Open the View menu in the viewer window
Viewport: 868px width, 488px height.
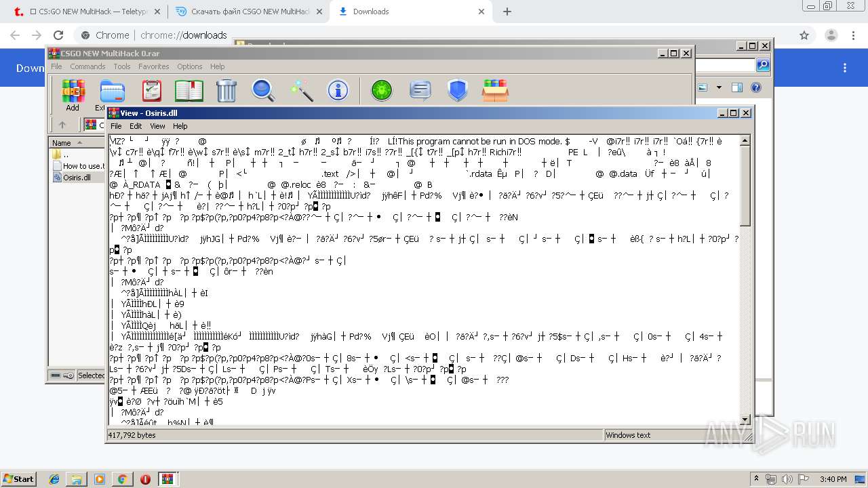[x=157, y=126]
